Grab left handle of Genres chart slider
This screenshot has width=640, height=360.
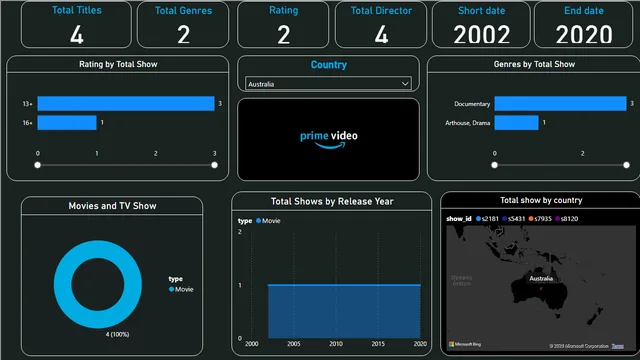[x=494, y=165]
